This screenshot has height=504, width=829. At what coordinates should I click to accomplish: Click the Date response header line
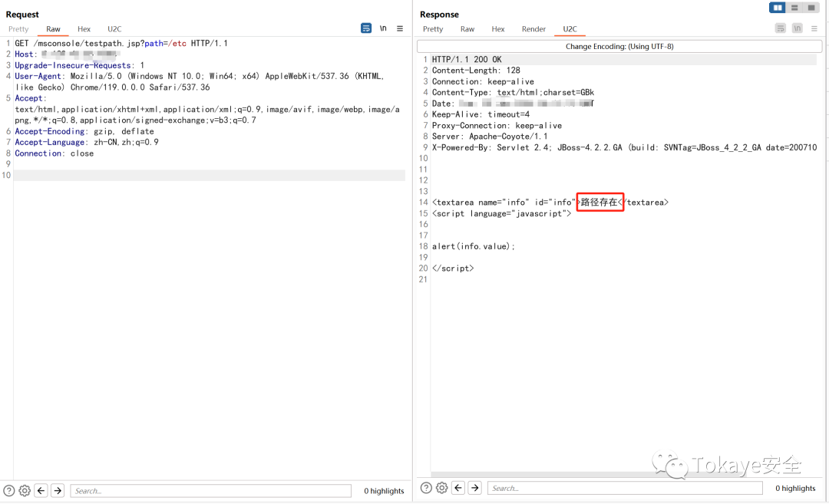(x=513, y=104)
